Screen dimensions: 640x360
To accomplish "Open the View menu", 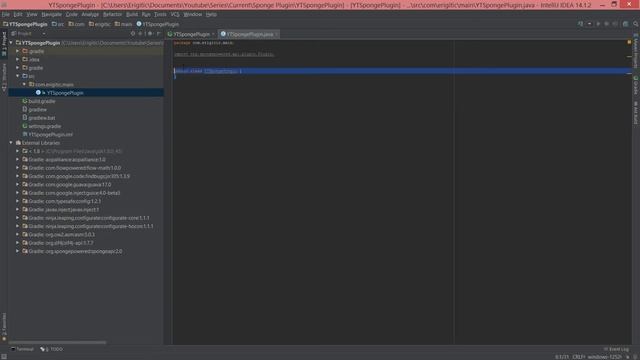I will point(32,14).
